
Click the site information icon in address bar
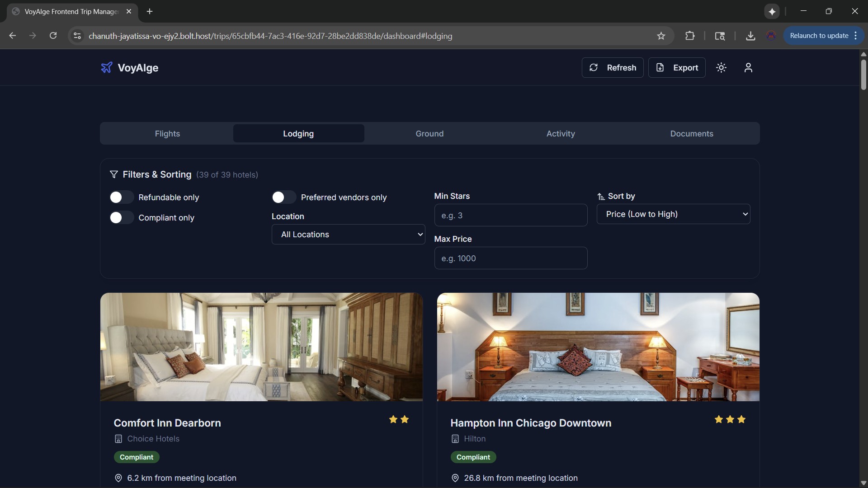pos(77,36)
